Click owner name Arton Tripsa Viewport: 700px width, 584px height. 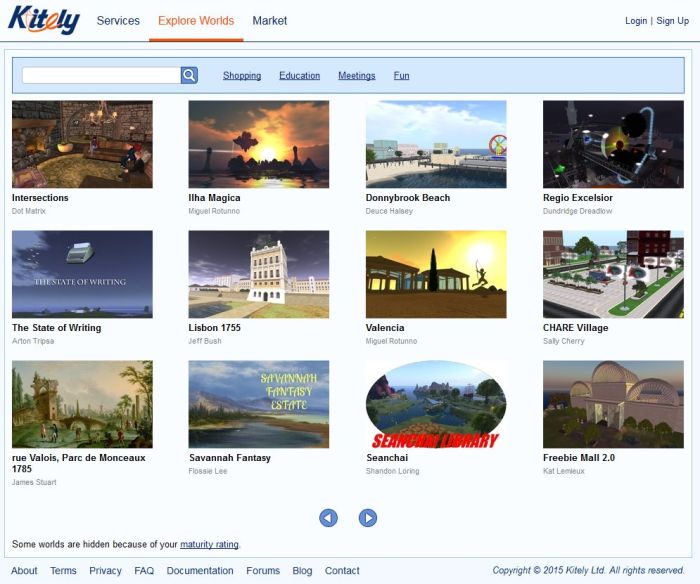33,341
